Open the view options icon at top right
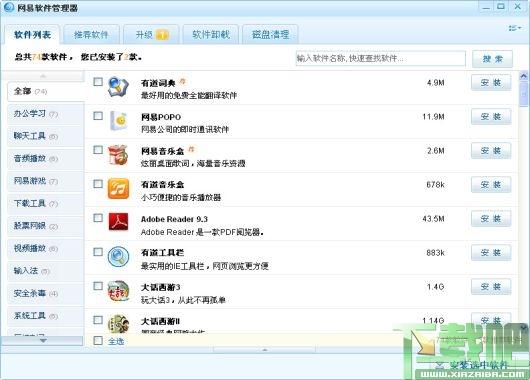 pyautogui.click(x=514, y=28)
